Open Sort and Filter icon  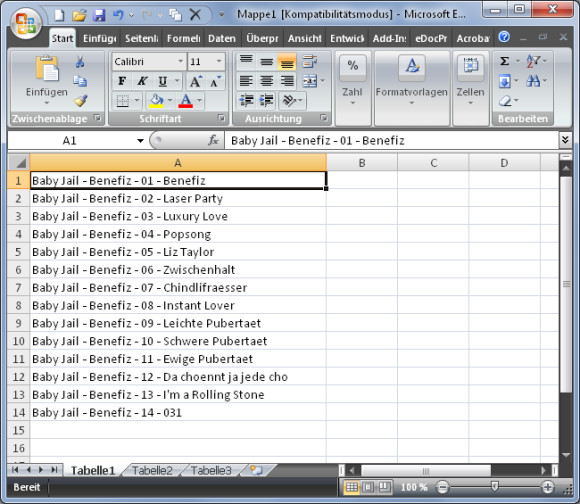coord(533,61)
